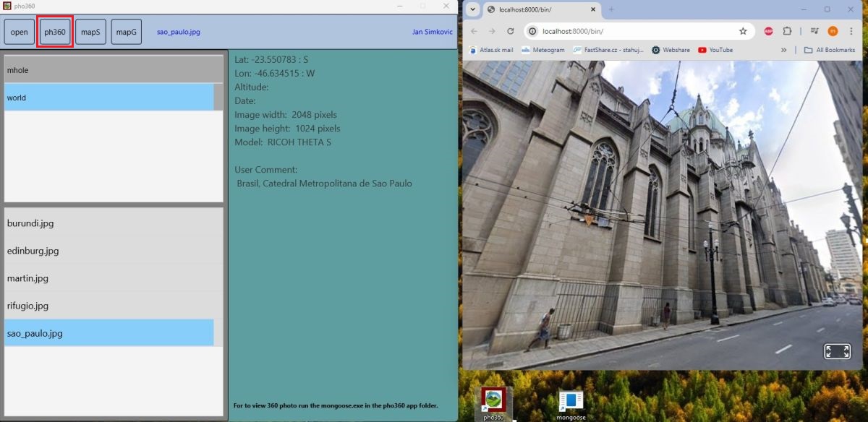Screen dimensions: 868x422
Task: Reload the Chrome page
Action: [511, 31]
